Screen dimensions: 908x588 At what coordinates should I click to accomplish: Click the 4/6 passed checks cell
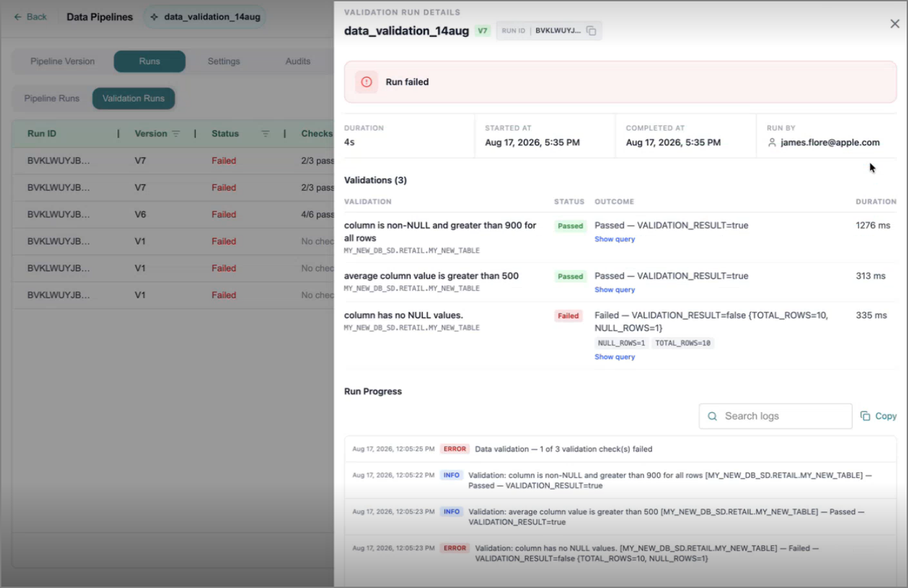317,214
